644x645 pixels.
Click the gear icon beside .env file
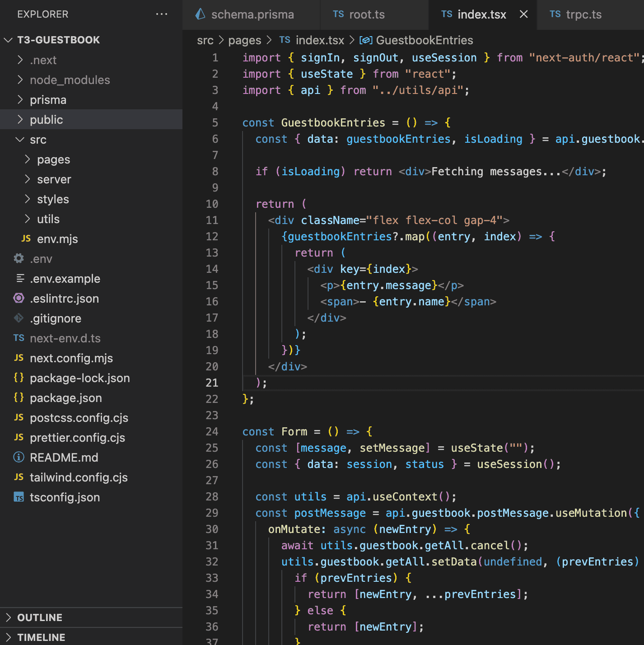point(19,258)
